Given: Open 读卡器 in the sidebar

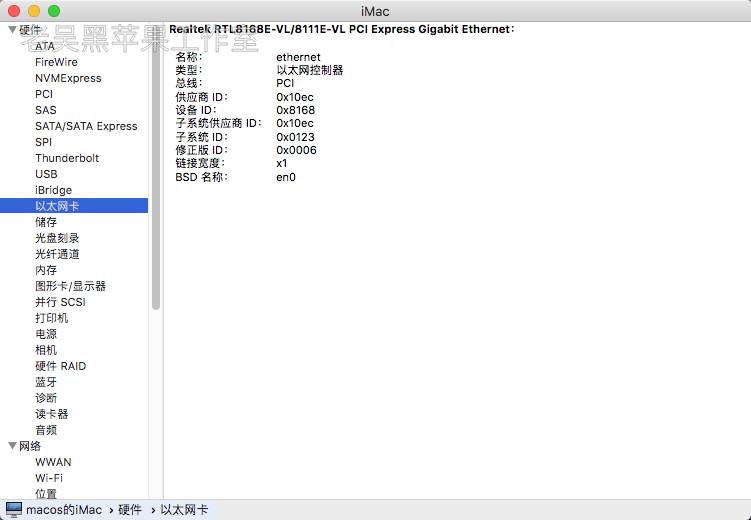Looking at the screenshot, I should (x=52, y=414).
